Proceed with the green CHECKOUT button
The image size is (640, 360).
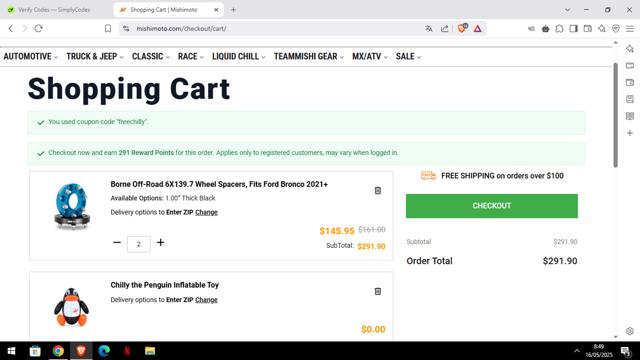(491, 206)
